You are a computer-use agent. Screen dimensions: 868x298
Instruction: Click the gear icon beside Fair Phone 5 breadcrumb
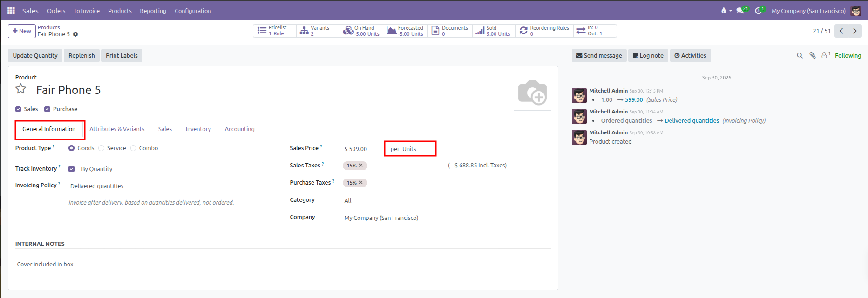[75, 34]
